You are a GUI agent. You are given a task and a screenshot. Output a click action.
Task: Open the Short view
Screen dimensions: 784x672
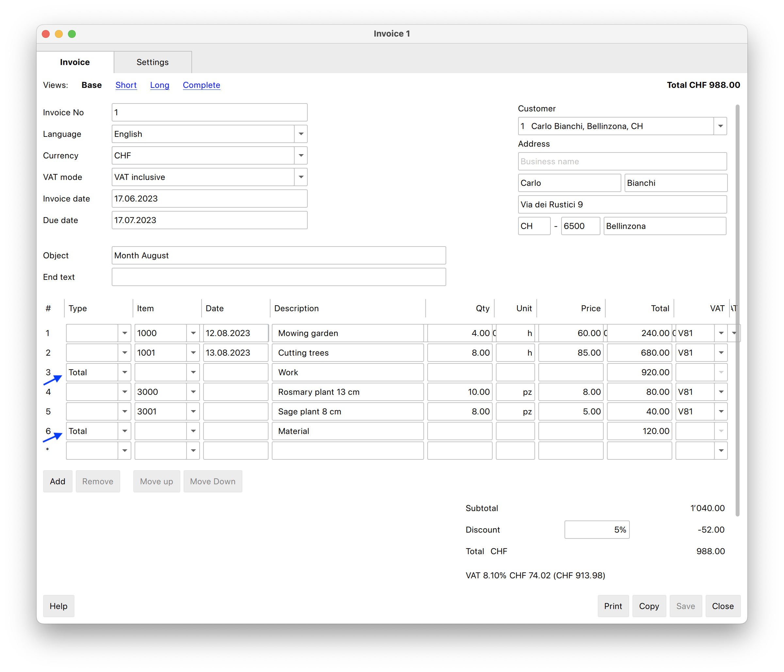126,85
